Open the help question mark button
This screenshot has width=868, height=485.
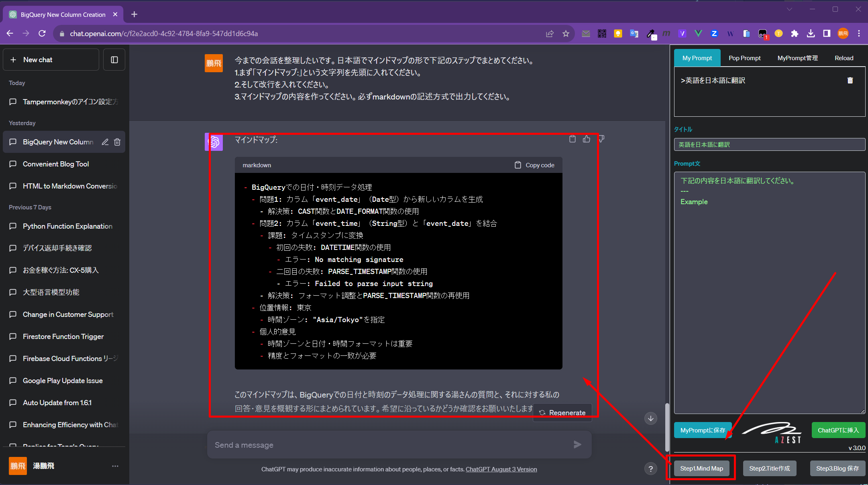[x=650, y=469]
